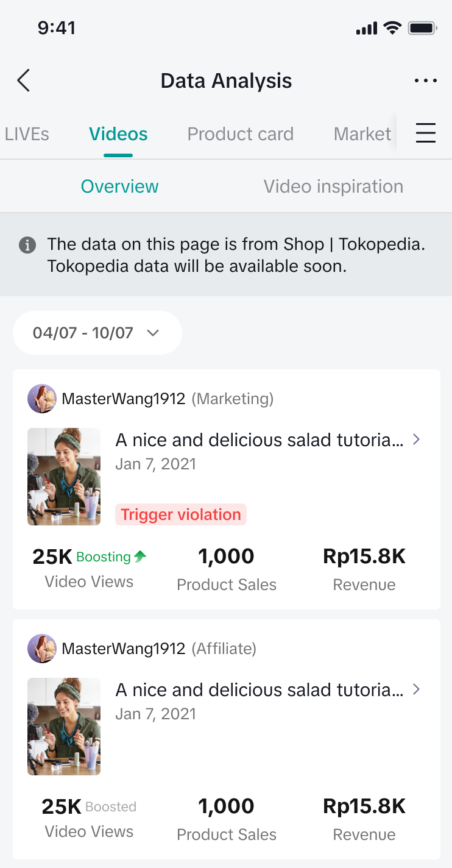Image resolution: width=452 pixels, height=868 pixels.
Task: Expand the 04/07 - 10/07 date range dropdown
Action: [97, 333]
